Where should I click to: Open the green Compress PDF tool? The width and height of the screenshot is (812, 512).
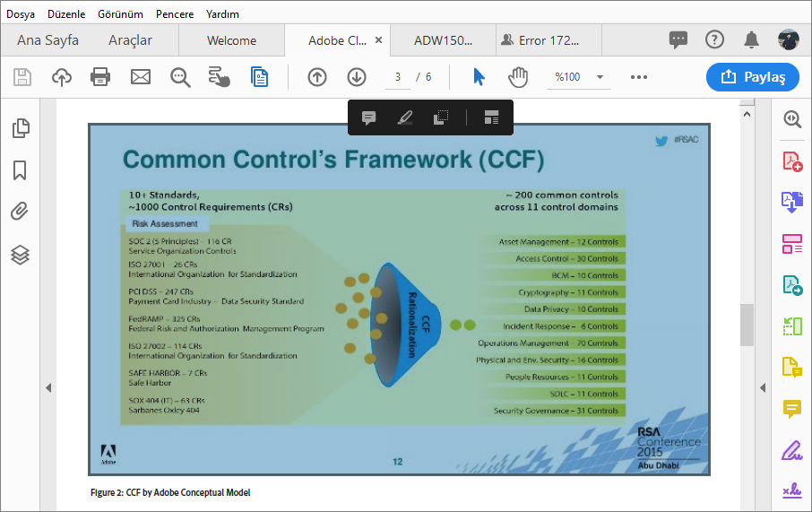pyautogui.click(x=792, y=326)
